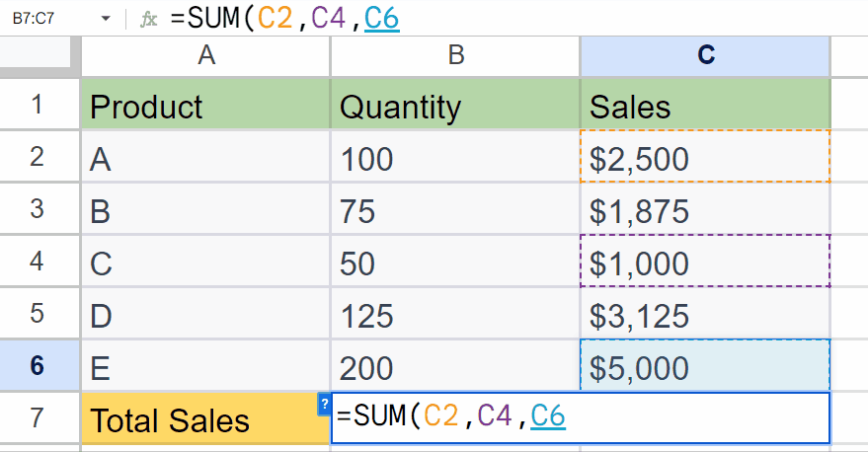The image size is (868, 452).
Task: Click the C6 reference in formula bar
Action: (x=382, y=18)
